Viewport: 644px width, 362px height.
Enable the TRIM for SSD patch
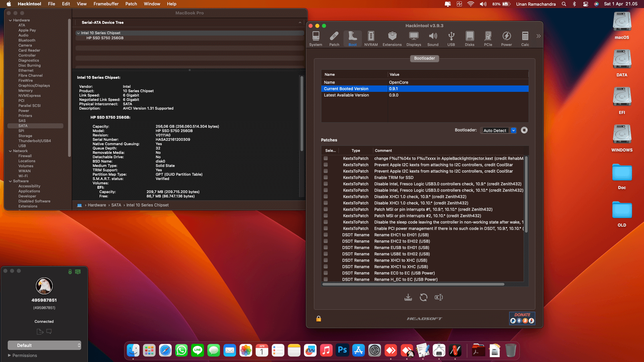point(326,177)
